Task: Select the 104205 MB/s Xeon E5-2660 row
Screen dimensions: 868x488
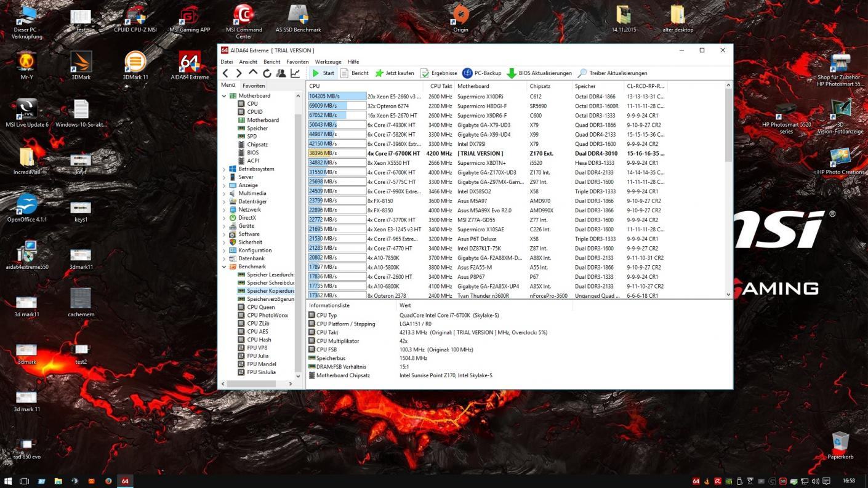Action: click(x=486, y=97)
